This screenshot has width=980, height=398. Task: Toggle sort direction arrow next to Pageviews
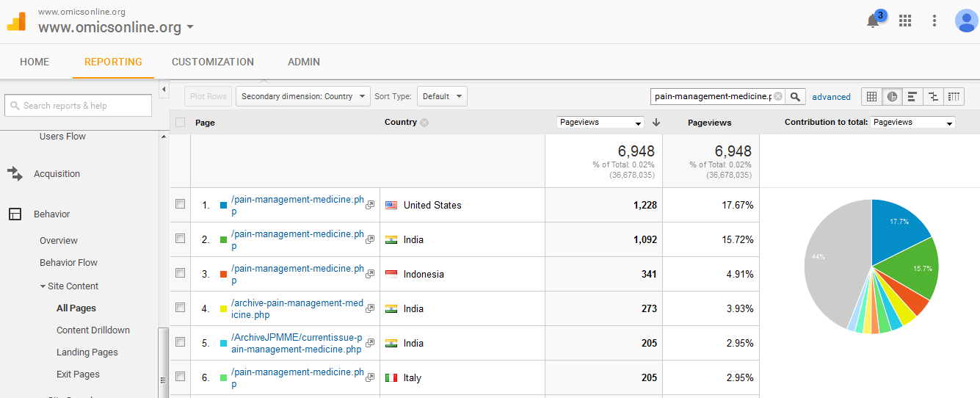point(656,122)
